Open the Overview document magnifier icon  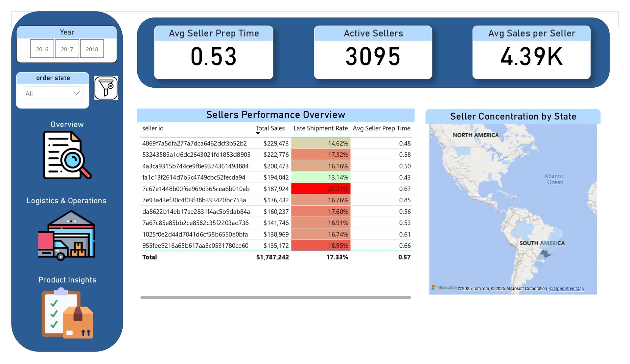tap(67, 155)
